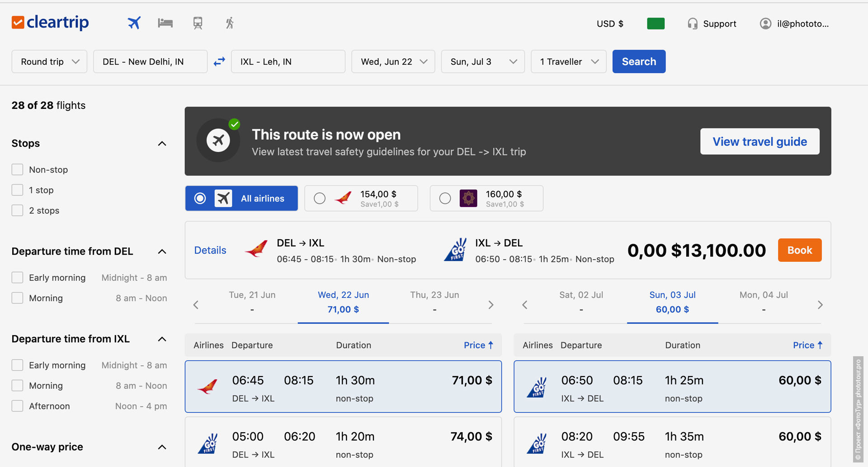Screen dimensions: 868x467
Task: Check the Non-stop filter
Action: click(17, 170)
